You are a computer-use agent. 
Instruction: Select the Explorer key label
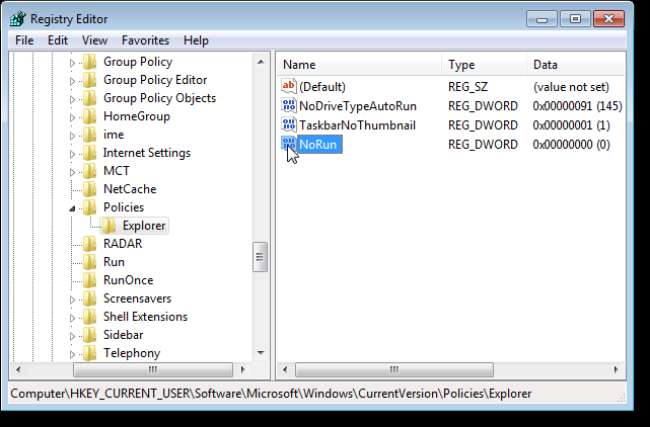[x=144, y=226]
